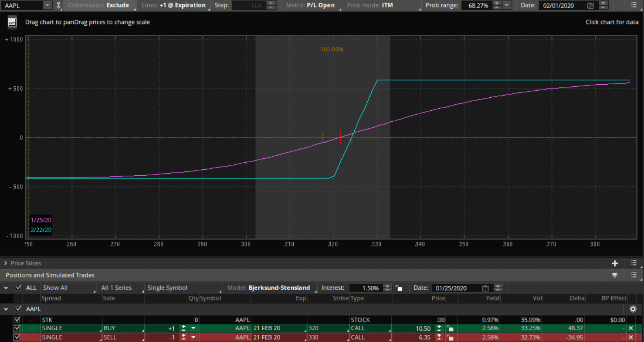Click the 2/22/20 legend entry
The height and width of the screenshot is (342, 644).
pyautogui.click(x=41, y=230)
